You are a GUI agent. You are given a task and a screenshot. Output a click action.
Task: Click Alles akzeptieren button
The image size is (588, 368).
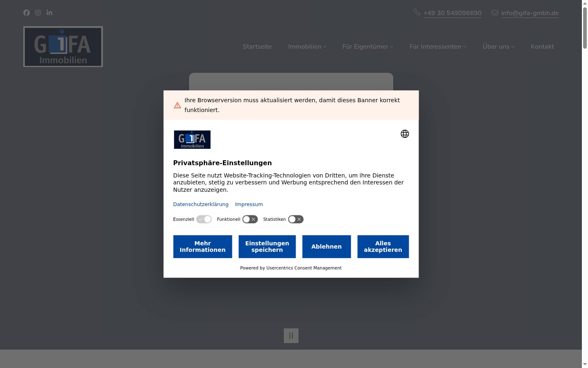click(x=383, y=247)
